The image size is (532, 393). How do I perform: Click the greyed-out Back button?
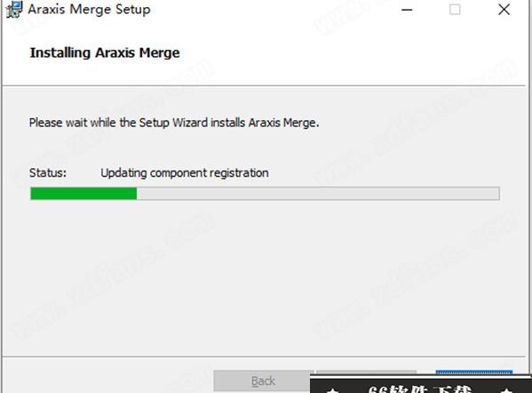tap(262, 381)
